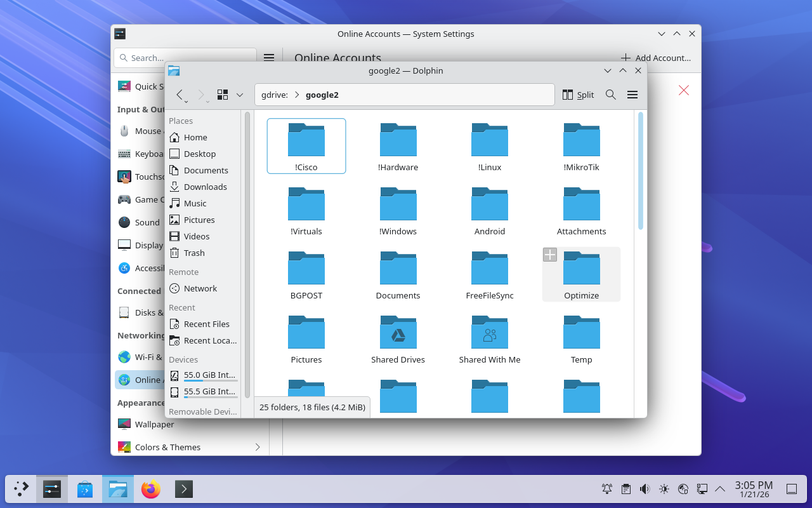Open the Dolphin hamburger menu
Image resolution: width=812 pixels, height=508 pixels.
(632, 95)
